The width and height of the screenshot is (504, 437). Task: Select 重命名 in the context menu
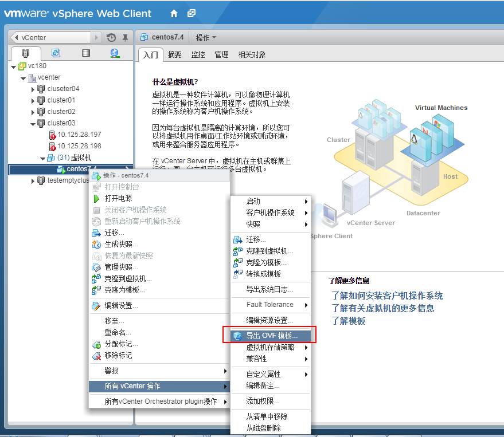[160, 332]
